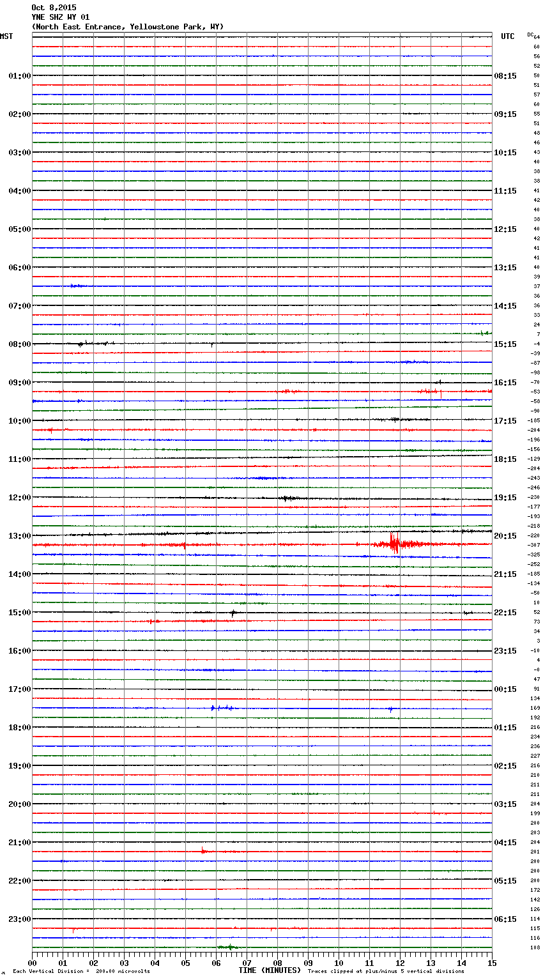Screen dimensions: 543x980
Task: Select the 05:00 MST row label
Action: point(20,229)
